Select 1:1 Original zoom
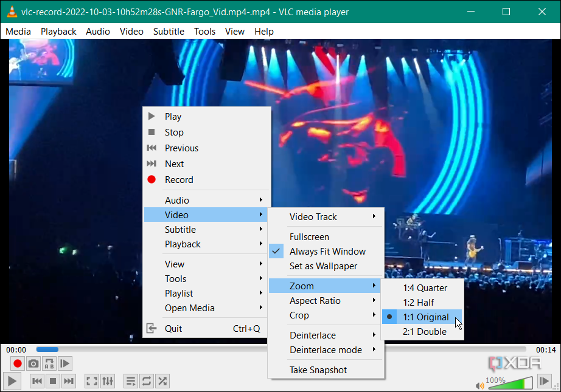This screenshot has height=392, width=561. point(422,317)
